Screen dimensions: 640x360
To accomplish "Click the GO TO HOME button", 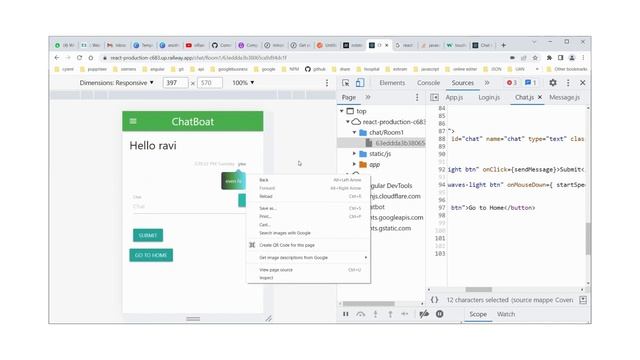I will [151, 255].
